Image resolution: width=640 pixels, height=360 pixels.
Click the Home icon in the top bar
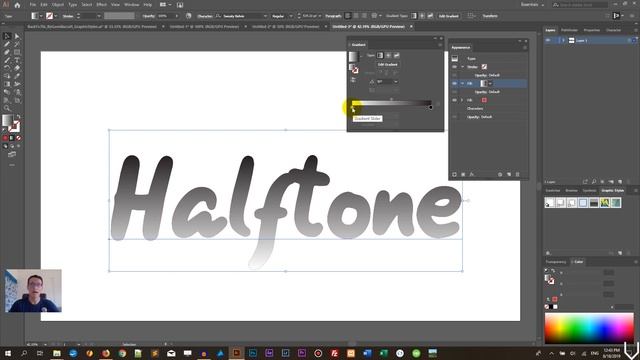(x=17, y=5)
